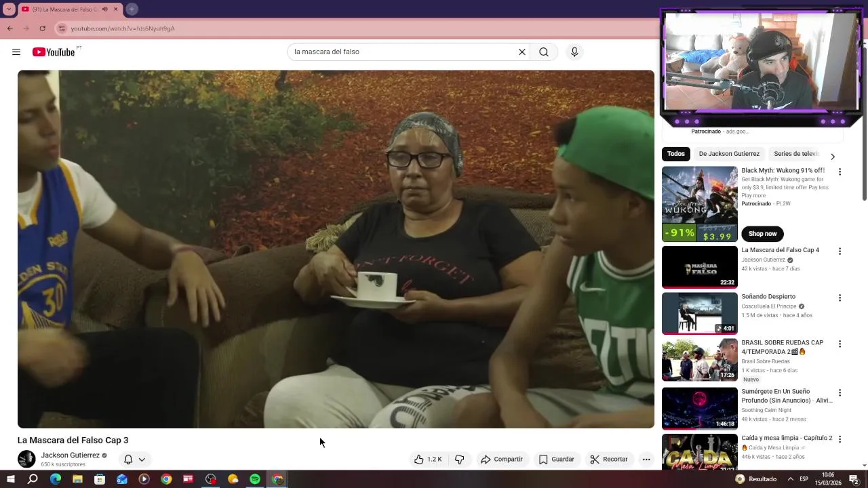Open Spotify from the taskbar

tap(255, 479)
